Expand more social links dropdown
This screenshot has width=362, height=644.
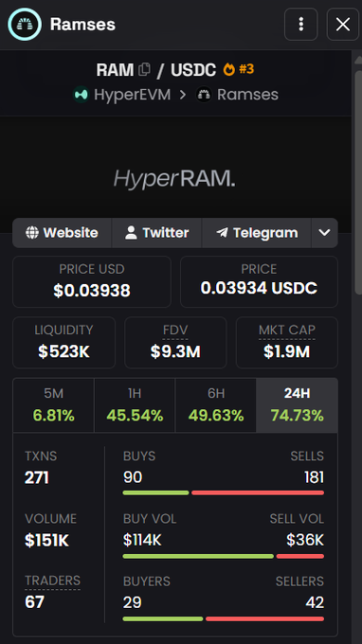coord(325,233)
